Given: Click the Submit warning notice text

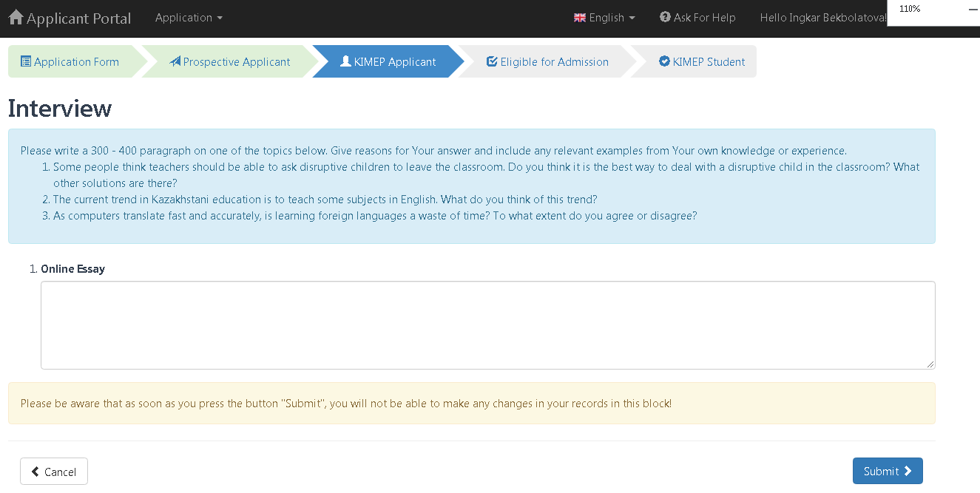Looking at the screenshot, I should tap(346, 404).
